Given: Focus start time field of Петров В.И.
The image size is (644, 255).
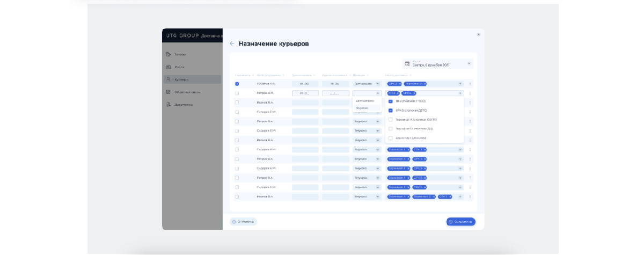Looking at the screenshot, I should click(x=305, y=93).
